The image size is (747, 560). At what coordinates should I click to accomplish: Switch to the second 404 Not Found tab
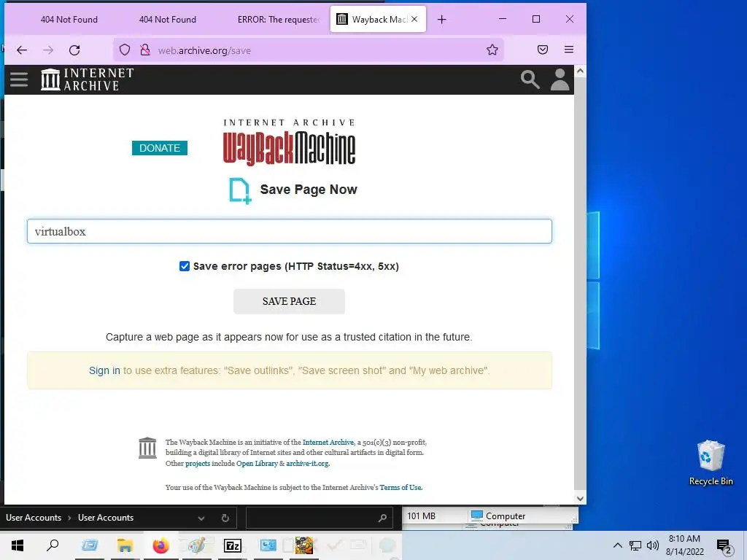tap(168, 20)
